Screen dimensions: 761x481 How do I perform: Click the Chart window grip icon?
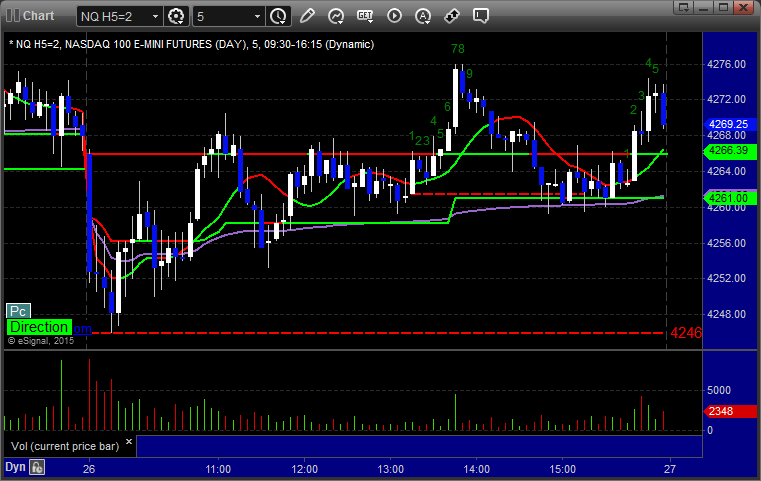(x=12, y=16)
